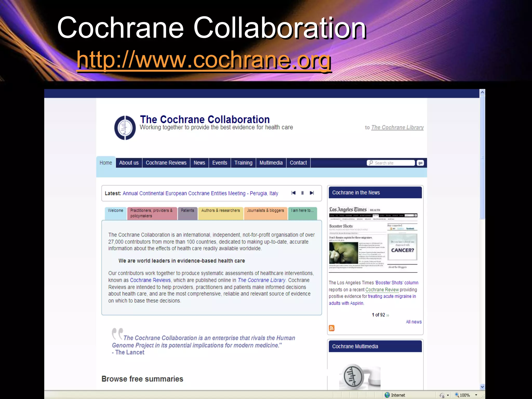The width and height of the screenshot is (532, 399).
Task: Select the Patients tab
Action: point(188,213)
